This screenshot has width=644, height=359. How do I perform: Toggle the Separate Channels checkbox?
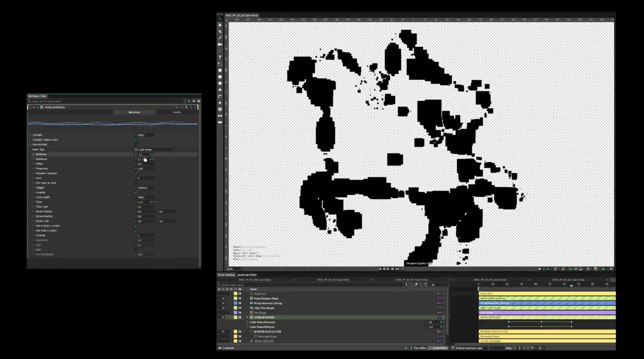136,173
